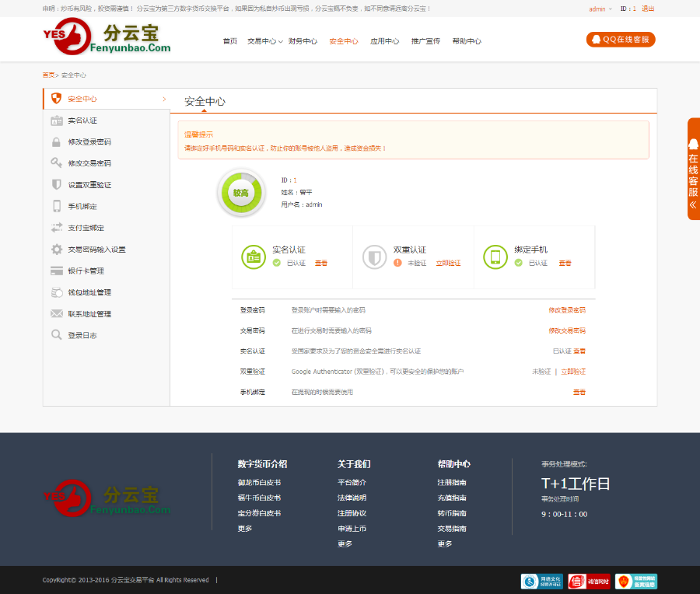Image resolution: width=700 pixels, height=594 pixels.
Task: Click 查看 link in 实名认证 table row
Action: [x=579, y=351]
